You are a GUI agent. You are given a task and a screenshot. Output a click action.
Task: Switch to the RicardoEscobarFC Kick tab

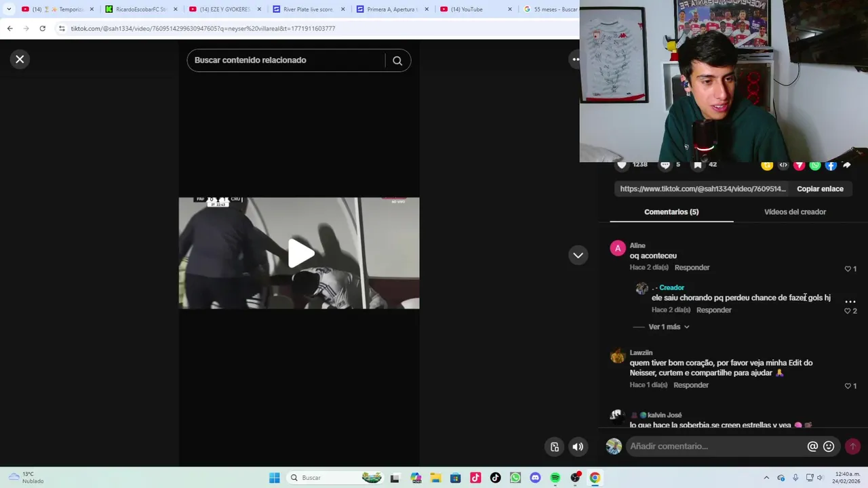(x=141, y=9)
